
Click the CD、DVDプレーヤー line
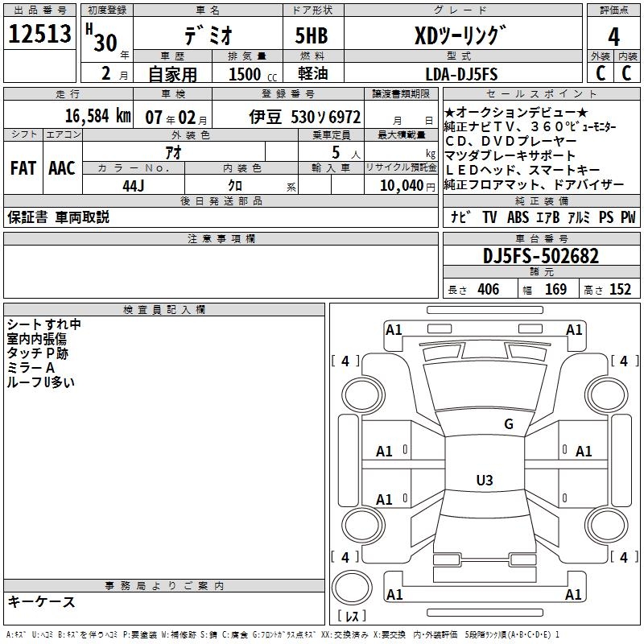click(510, 141)
